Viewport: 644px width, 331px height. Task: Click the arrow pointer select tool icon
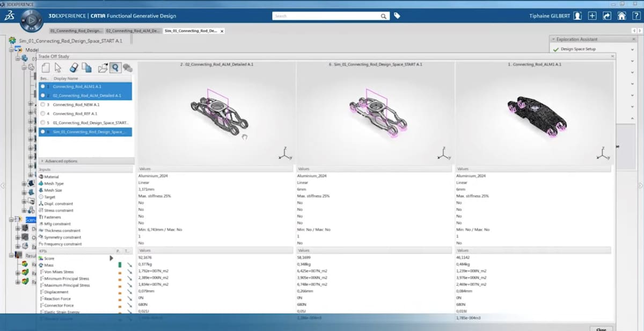pyautogui.click(x=59, y=68)
